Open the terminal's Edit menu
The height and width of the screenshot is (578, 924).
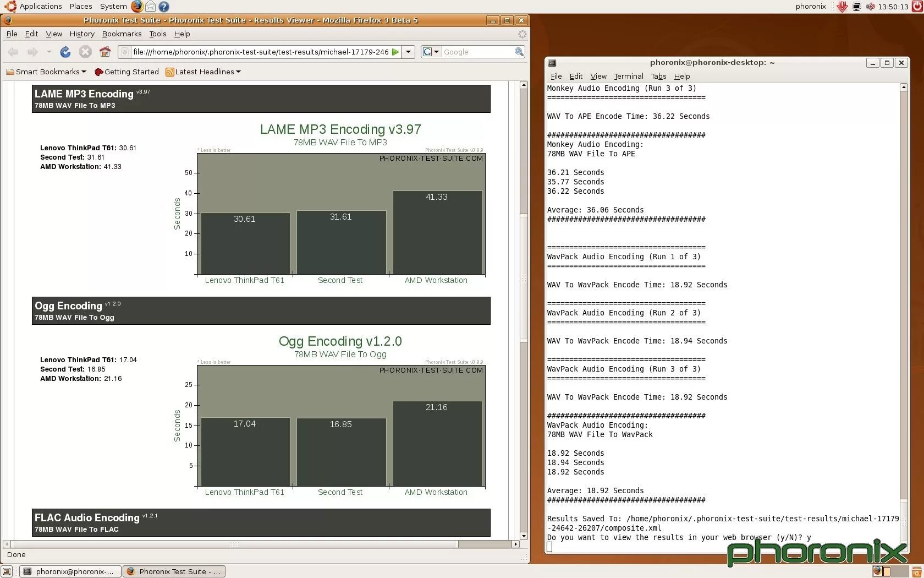coord(576,77)
